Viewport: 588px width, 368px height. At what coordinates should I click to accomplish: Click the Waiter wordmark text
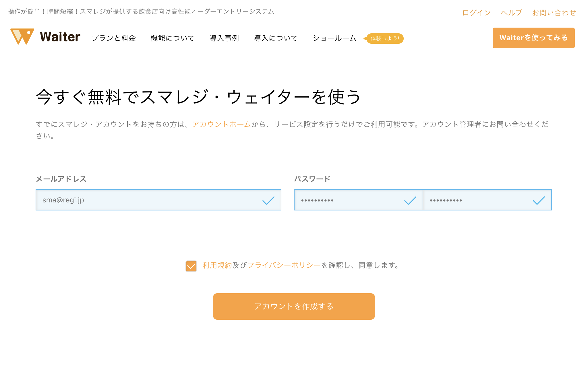60,37
